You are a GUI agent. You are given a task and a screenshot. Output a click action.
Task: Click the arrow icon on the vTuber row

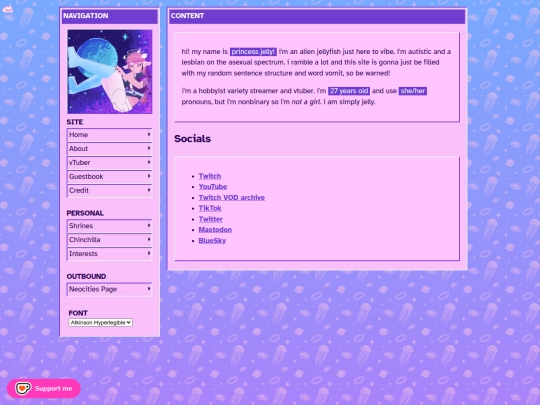pyautogui.click(x=149, y=162)
